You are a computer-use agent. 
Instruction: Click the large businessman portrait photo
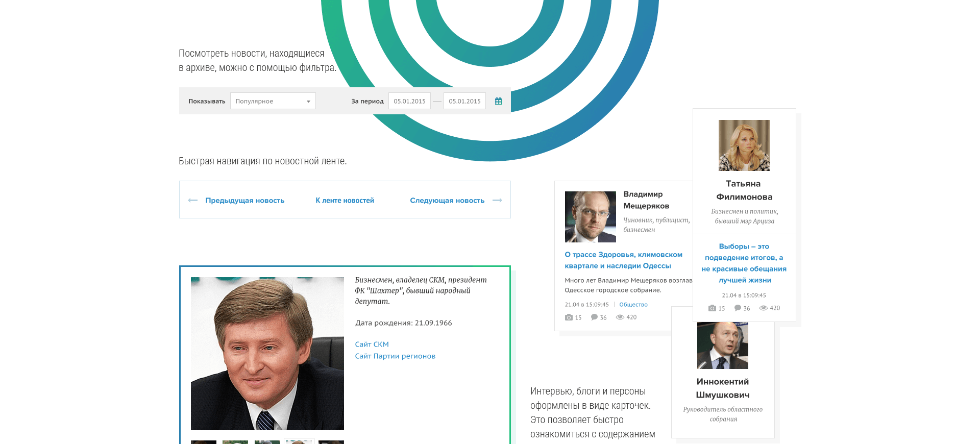pyautogui.click(x=267, y=354)
